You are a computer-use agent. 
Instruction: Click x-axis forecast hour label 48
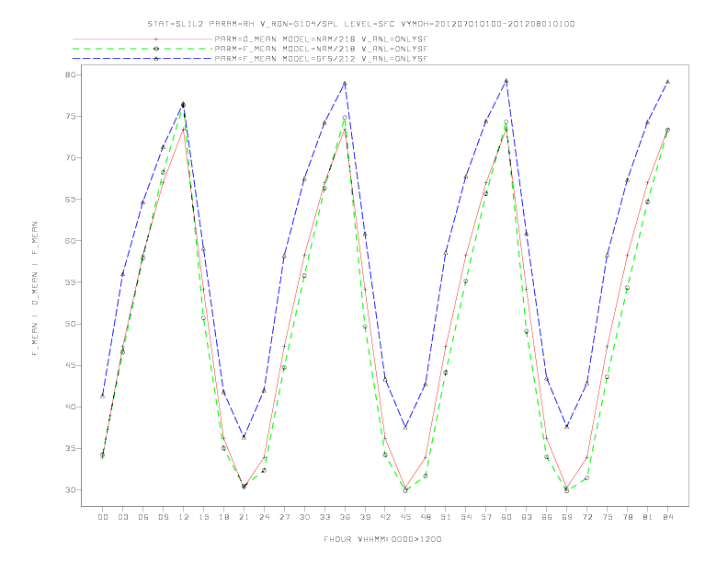426,517
